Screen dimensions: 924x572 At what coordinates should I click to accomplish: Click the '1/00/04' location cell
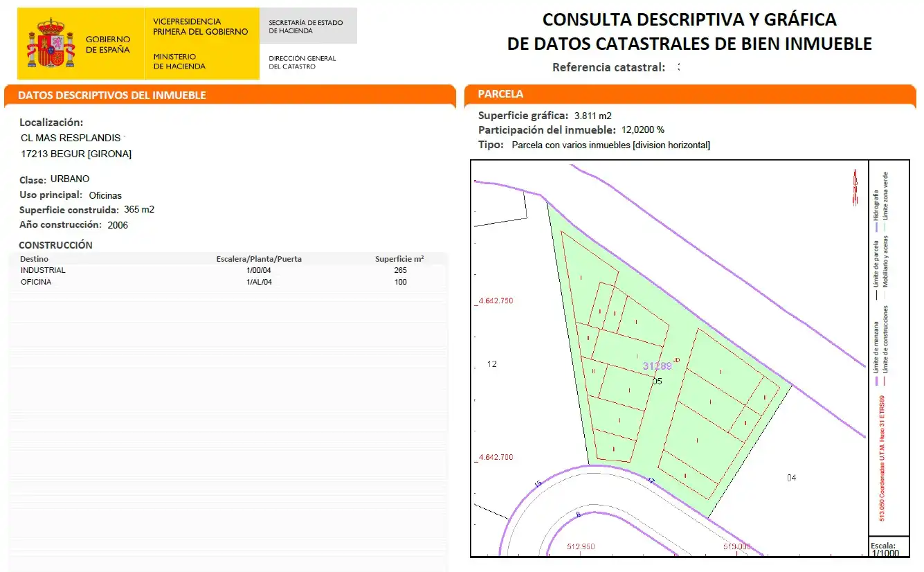[259, 270]
